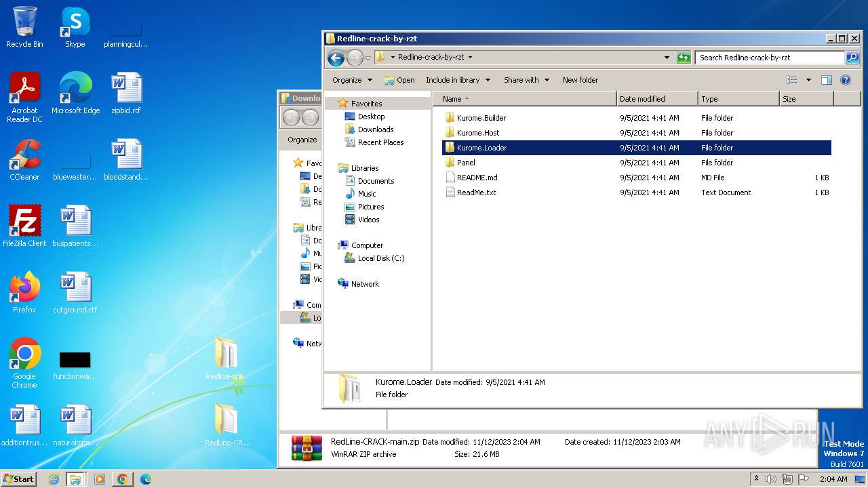The width and height of the screenshot is (868, 488).
Task: Open Explorer help button
Action: (846, 80)
